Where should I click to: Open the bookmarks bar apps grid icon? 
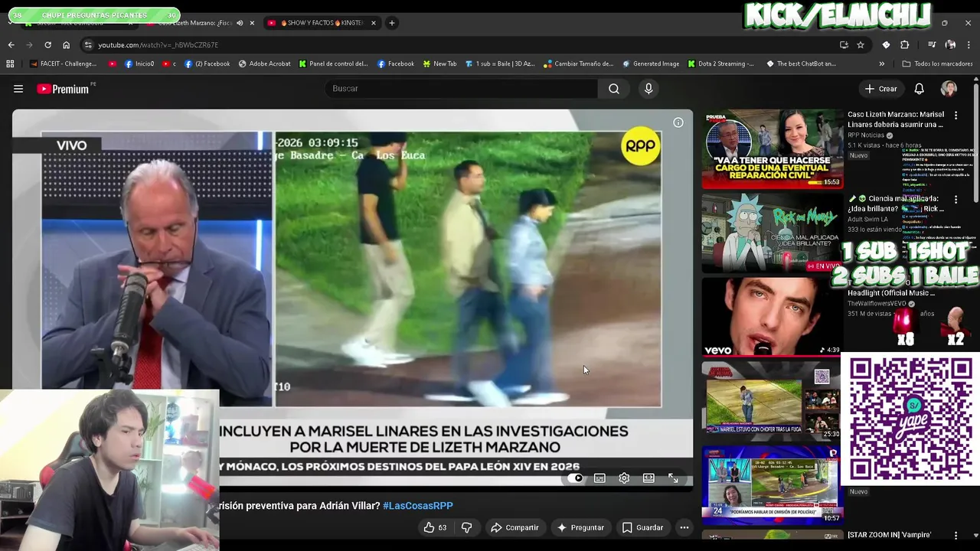(x=11, y=64)
